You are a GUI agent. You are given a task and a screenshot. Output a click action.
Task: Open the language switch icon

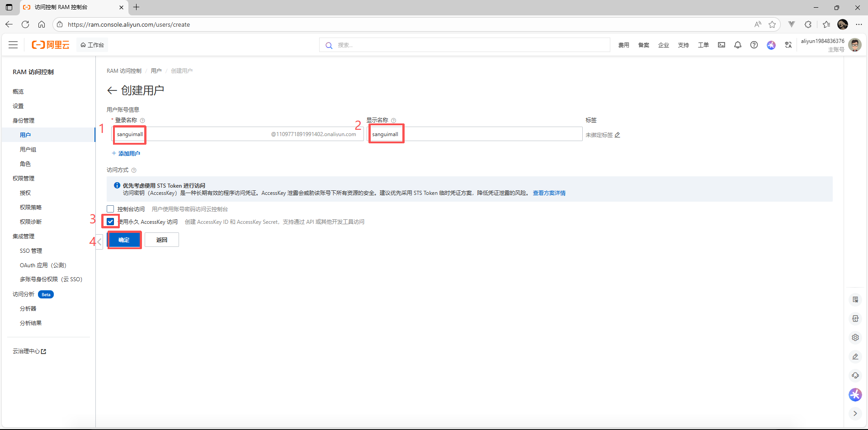coord(788,45)
